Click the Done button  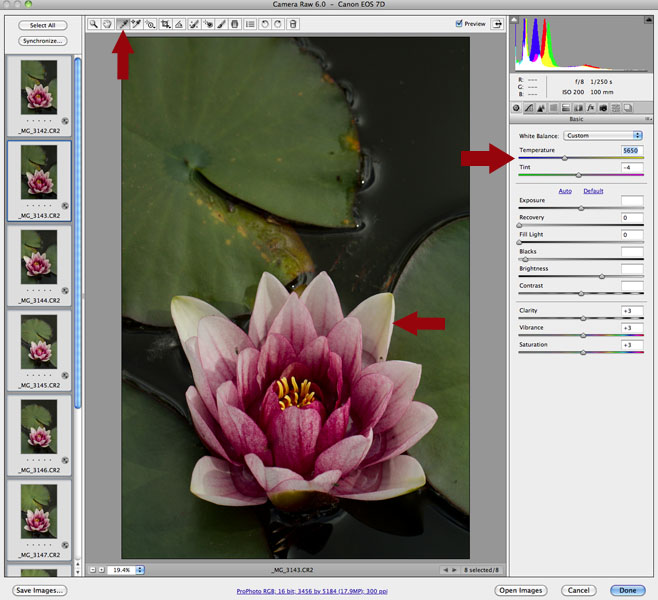click(x=628, y=590)
